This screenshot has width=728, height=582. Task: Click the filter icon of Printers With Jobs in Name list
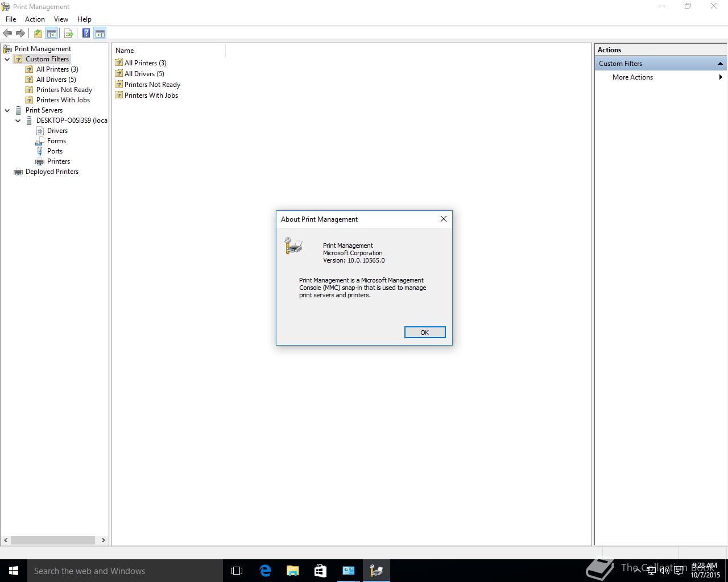coord(119,95)
